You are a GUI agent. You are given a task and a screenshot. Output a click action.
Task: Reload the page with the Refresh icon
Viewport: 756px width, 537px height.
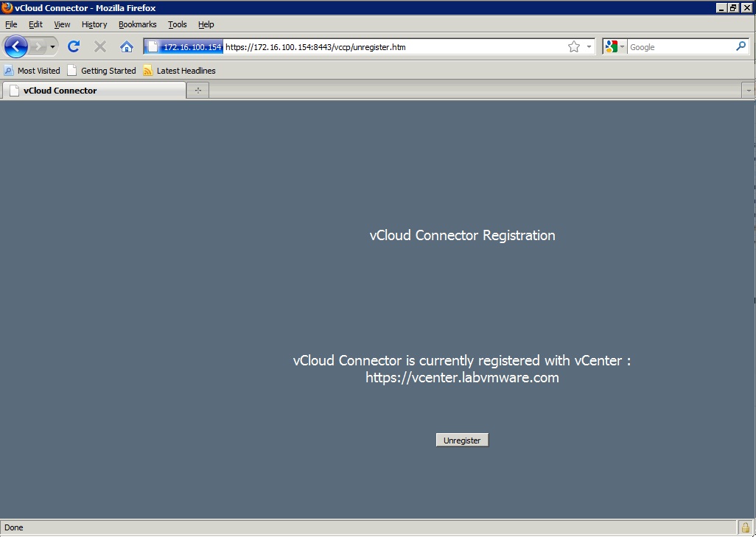click(73, 46)
